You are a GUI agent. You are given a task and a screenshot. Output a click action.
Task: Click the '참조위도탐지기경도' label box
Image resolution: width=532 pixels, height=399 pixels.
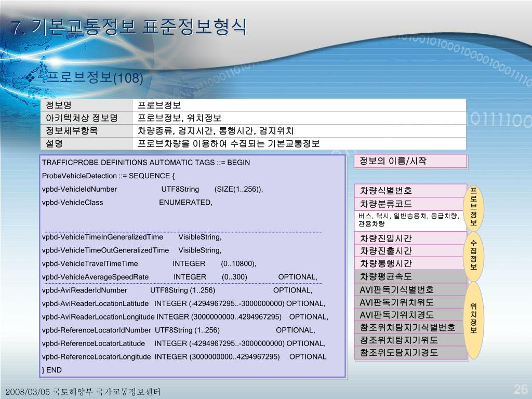[410, 353]
